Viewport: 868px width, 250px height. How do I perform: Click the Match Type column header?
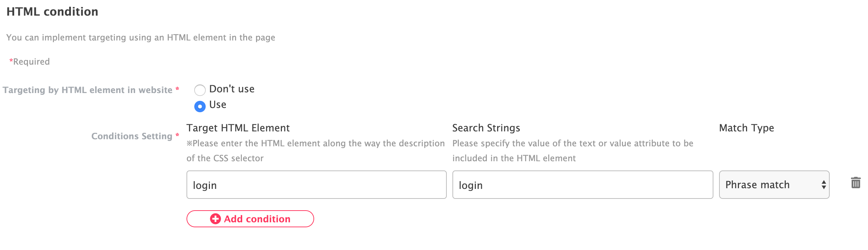[x=746, y=128]
